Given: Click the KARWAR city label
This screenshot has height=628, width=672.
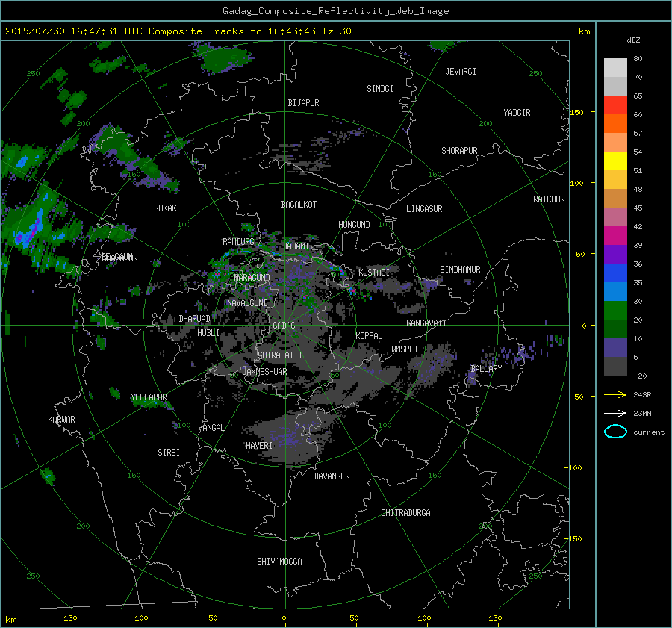Looking at the screenshot, I should 61,420.
